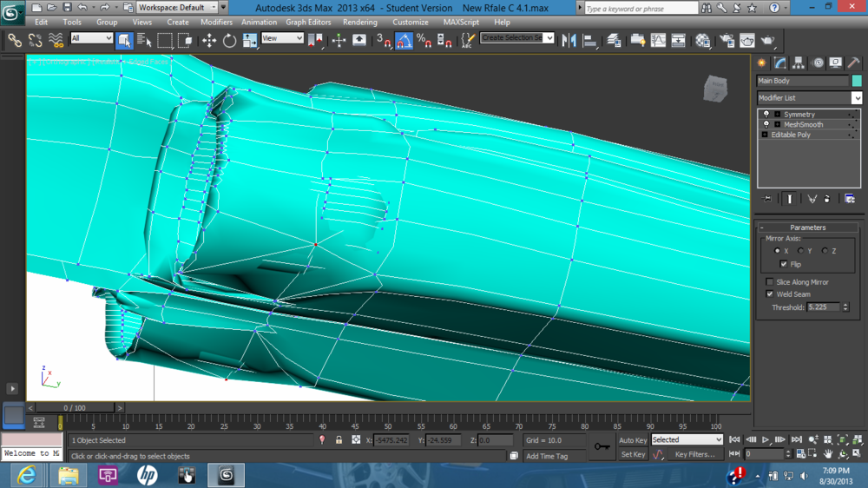This screenshot has width=868, height=488.
Task: Choose the Y mirror axis radio button
Action: pos(800,251)
